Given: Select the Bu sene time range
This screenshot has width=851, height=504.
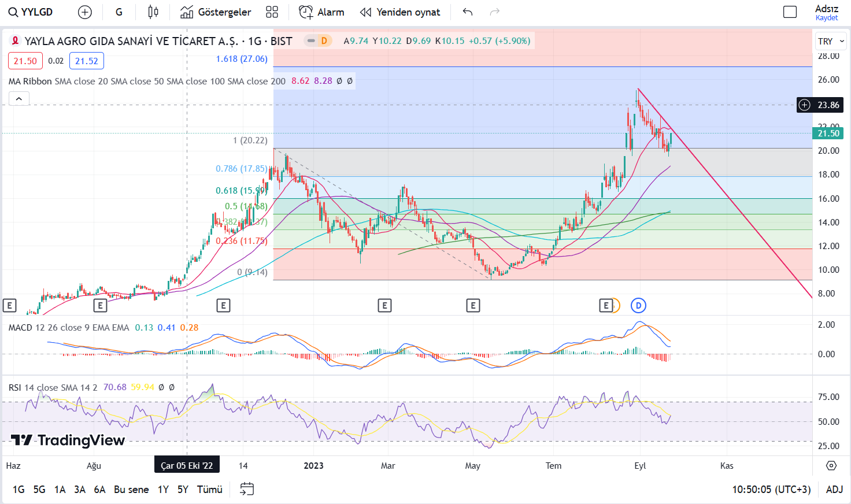Looking at the screenshot, I should (131, 490).
